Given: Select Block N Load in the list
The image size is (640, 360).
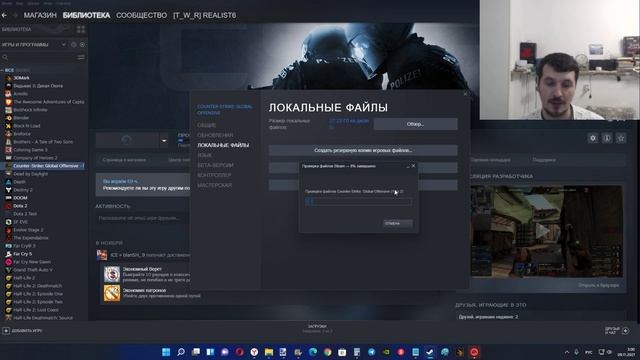Looking at the screenshot, I should click(x=27, y=126).
